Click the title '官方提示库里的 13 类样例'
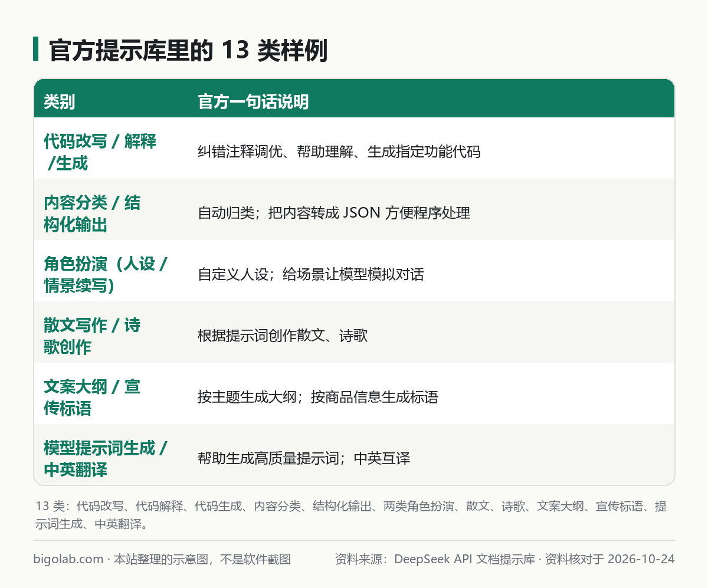The image size is (708, 588). pyautogui.click(x=188, y=51)
